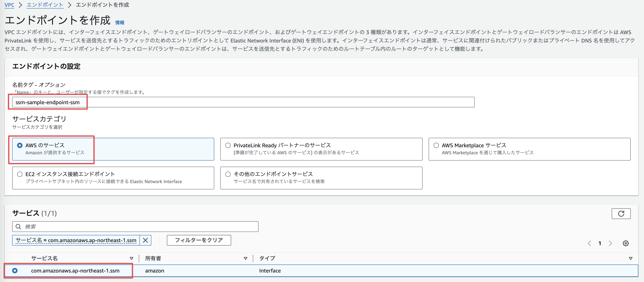
Task: Open the サービス名 column filter dropdown
Action: pos(131,258)
